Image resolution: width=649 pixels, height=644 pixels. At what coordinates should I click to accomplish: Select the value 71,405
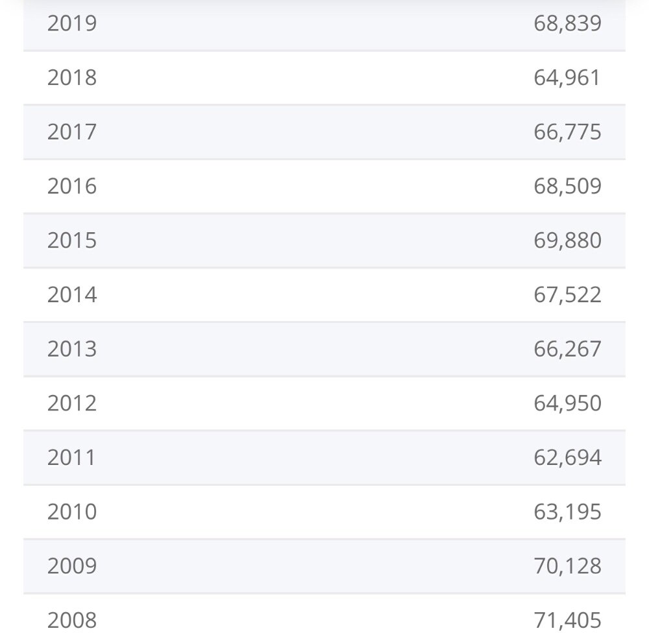pos(567,621)
